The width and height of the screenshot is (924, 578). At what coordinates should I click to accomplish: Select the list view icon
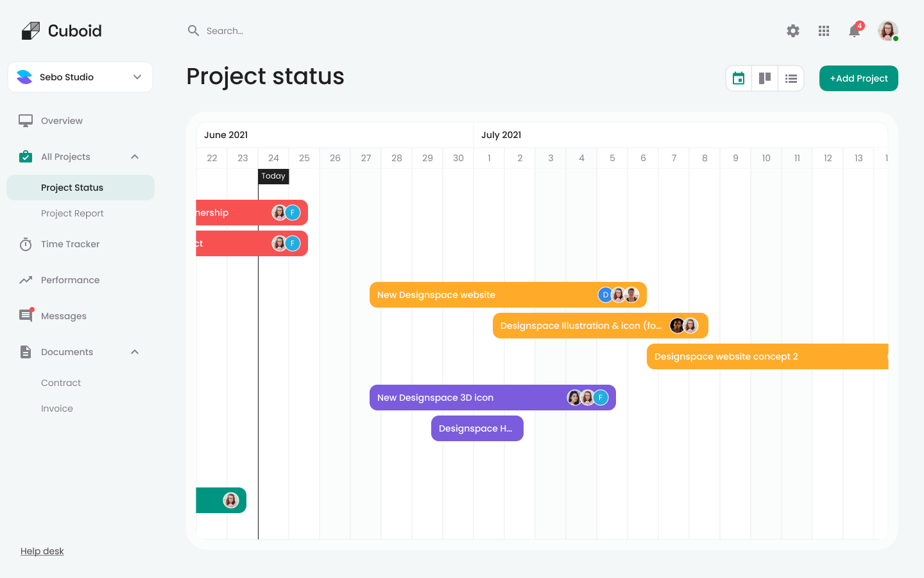(x=791, y=78)
